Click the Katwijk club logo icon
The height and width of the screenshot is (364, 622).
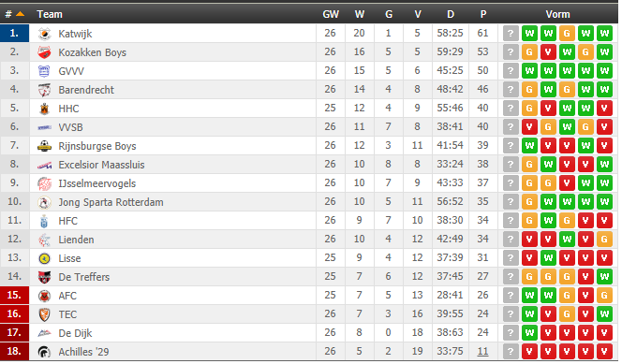(x=44, y=34)
